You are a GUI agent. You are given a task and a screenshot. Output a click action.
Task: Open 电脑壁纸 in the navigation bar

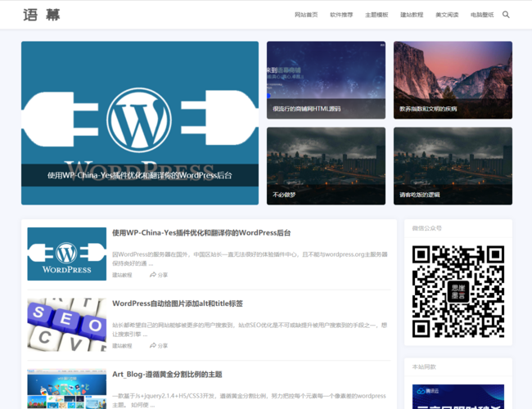482,15
